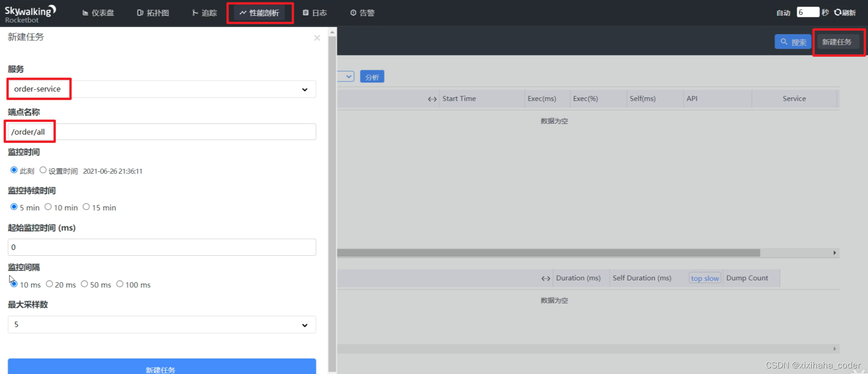Open the 拓扑图 topology tab
Screen dimensions: 868x374
tap(153, 13)
